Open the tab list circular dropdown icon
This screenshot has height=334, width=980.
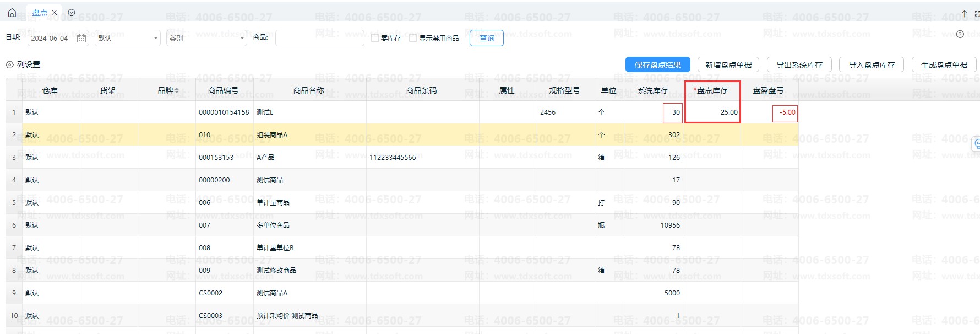[x=72, y=13]
